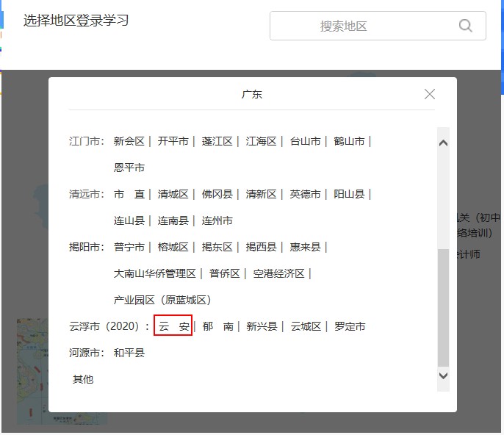Choose 大南山华侨管理区
The image size is (504, 435).
154,273
